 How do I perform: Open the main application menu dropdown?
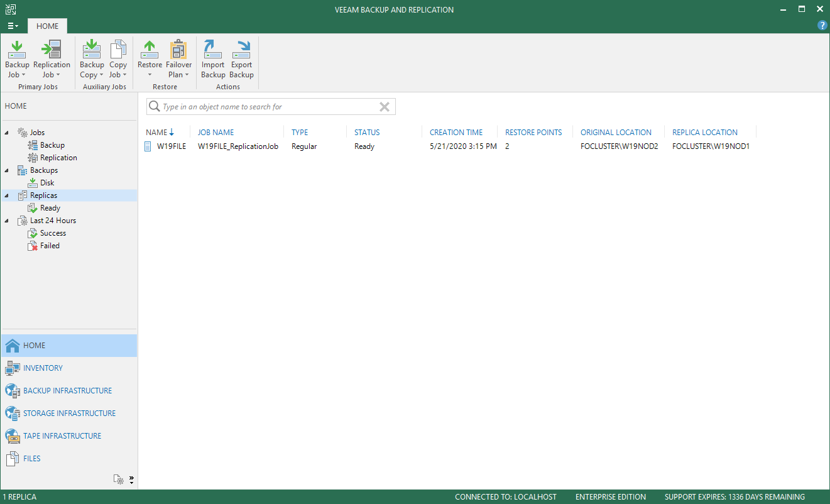click(13, 26)
